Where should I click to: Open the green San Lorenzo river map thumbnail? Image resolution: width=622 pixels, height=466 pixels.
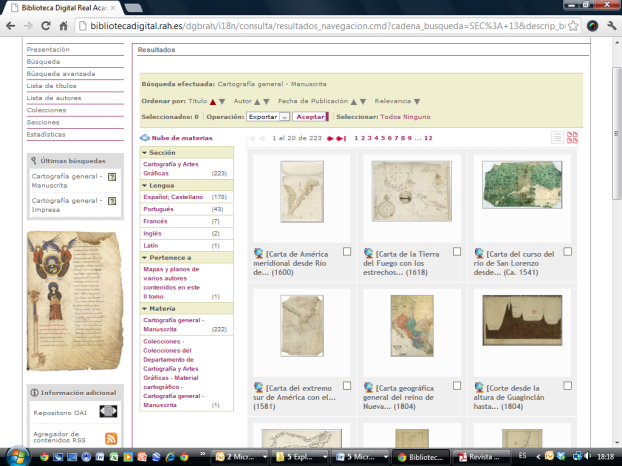(x=522, y=184)
